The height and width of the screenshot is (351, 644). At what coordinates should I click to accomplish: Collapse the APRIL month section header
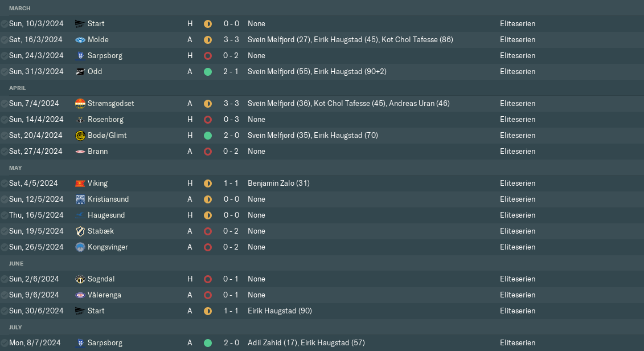coord(18,88)
